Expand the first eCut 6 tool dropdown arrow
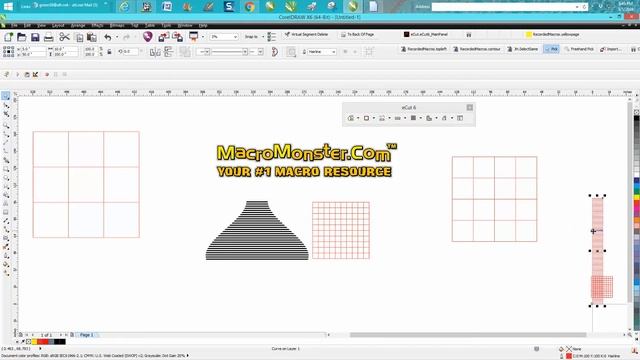Screen dimensions: 640x360 click(358, 118)
